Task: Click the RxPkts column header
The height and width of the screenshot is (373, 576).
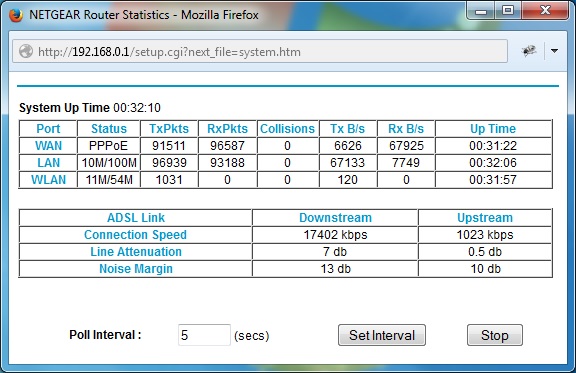Action: tap(227, 129)
